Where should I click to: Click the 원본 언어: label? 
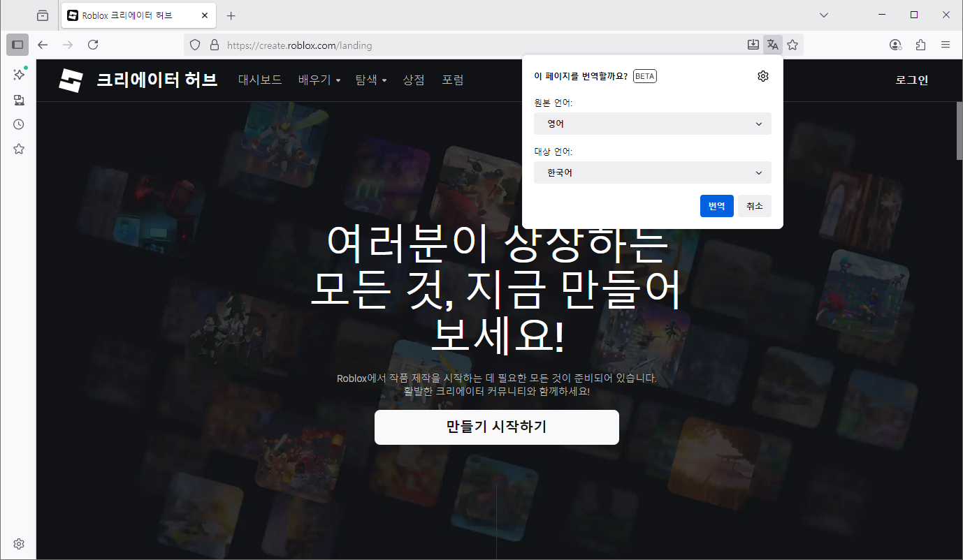pos(553,103)
